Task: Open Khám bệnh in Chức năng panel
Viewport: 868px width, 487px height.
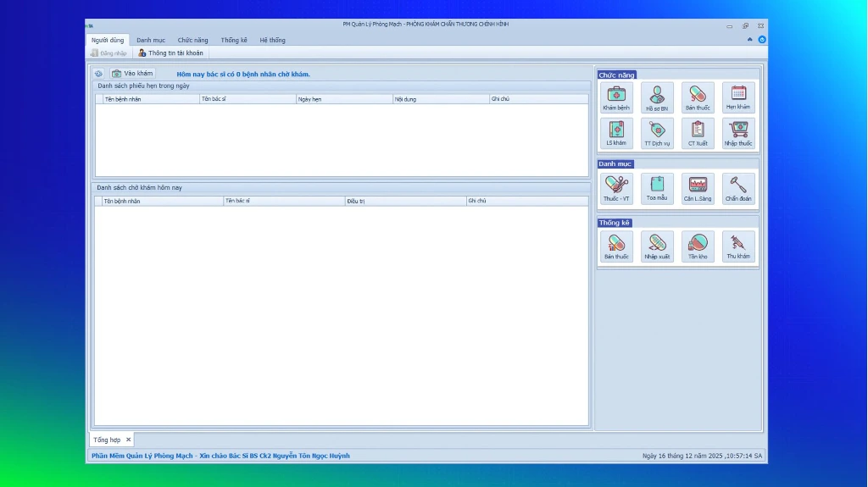Action: 616,98
